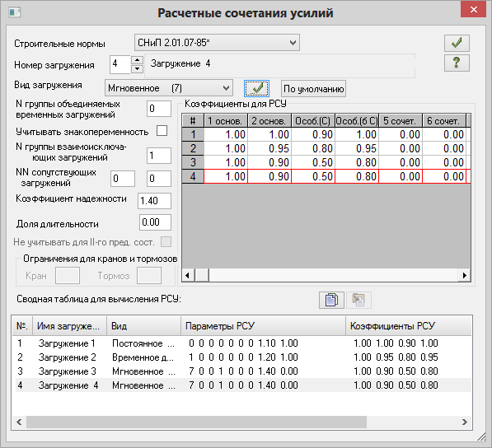Open Строительные нормы dropdown

[217, 42]
